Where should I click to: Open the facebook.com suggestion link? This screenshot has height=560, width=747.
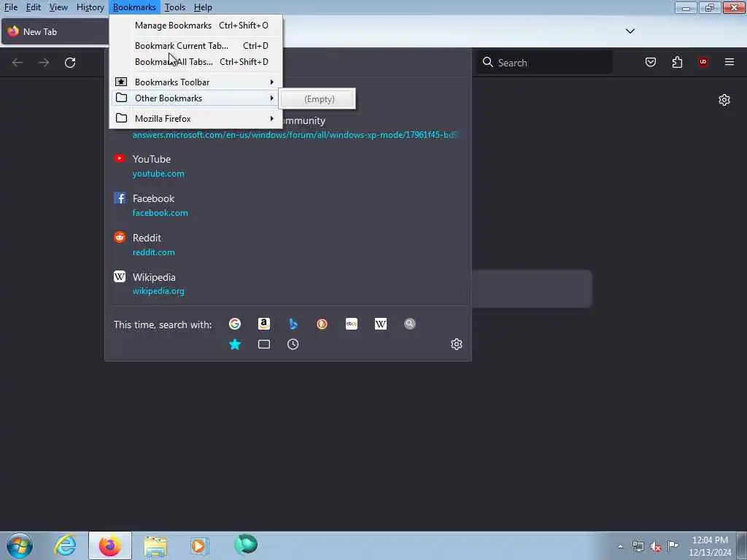pyautogui.click(x=160, y=213)
